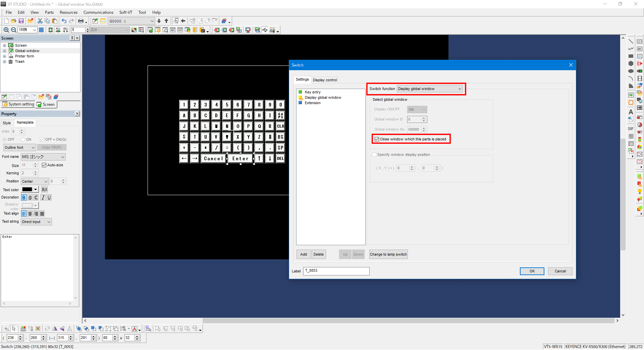Toggle the grid display icon
Viewport: 644px width, 350px height.
pos(41,30)
